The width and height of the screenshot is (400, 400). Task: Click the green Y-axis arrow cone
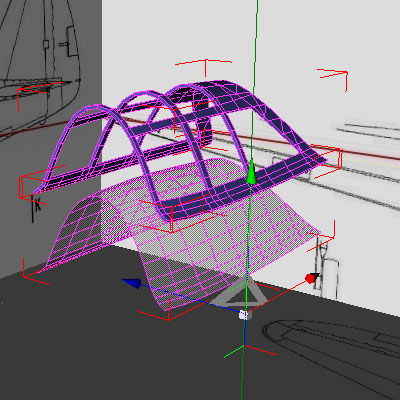(x=252, y=172)
